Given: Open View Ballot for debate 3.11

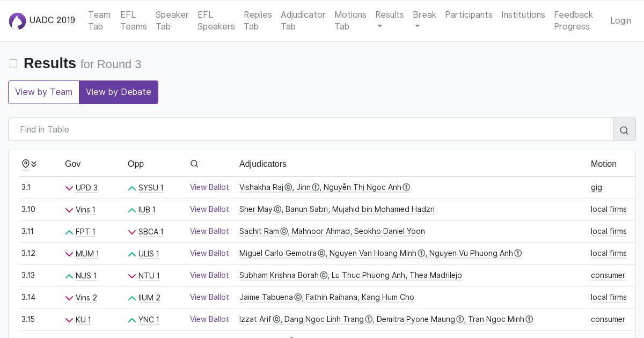Looking at the screenshot, I should [x=209, y=231].
